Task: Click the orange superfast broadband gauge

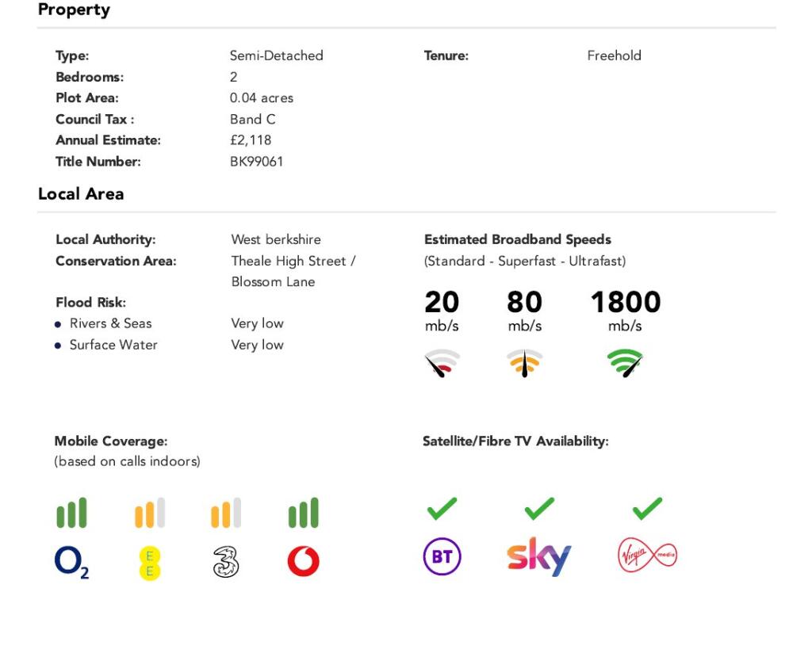Action: tap(524, 362)
